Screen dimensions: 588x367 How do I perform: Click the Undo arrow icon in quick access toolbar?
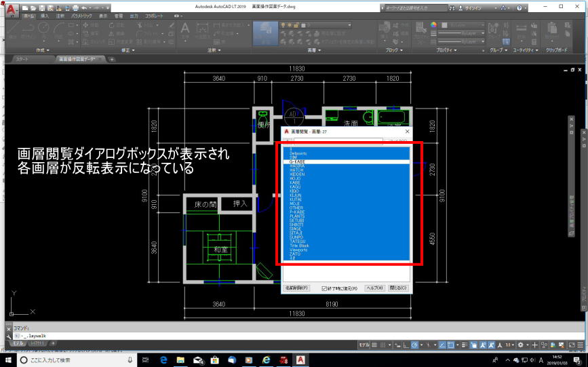pyautogui.click(x=84, y=8)
